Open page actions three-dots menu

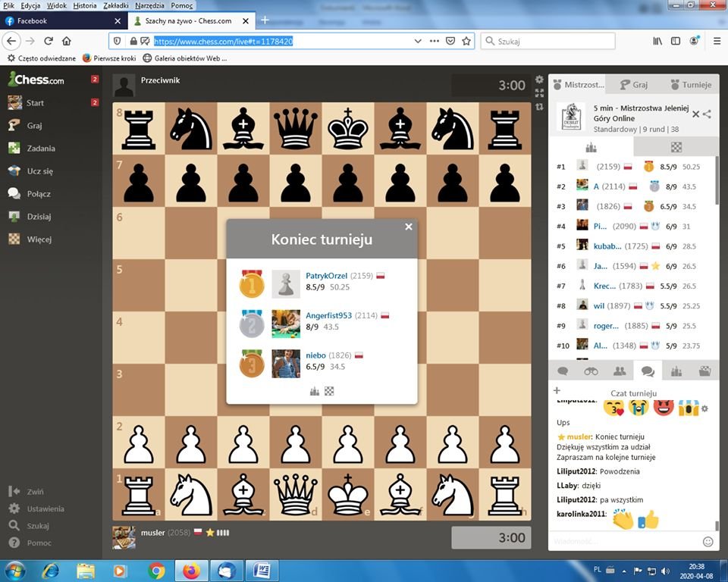(x=435, y=41)
